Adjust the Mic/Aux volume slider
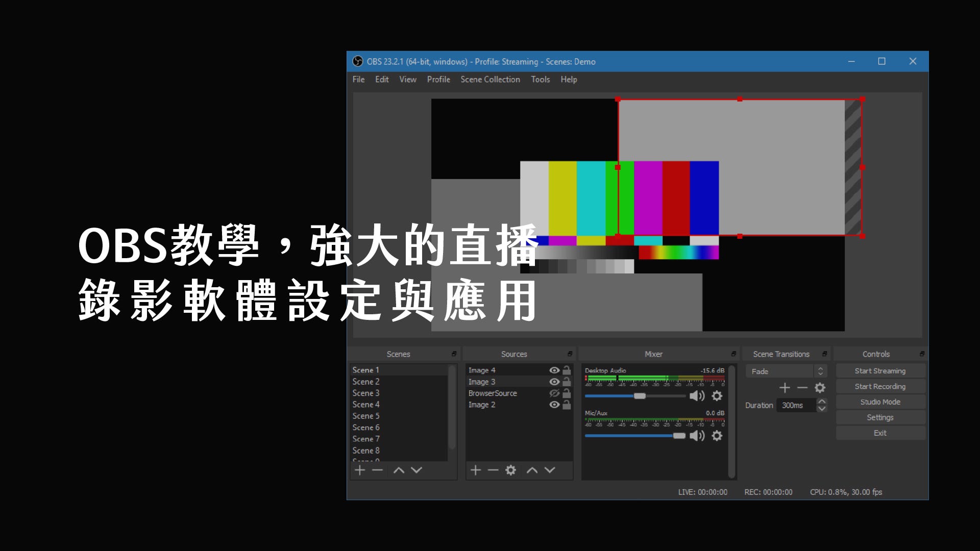 pos(679,436)
